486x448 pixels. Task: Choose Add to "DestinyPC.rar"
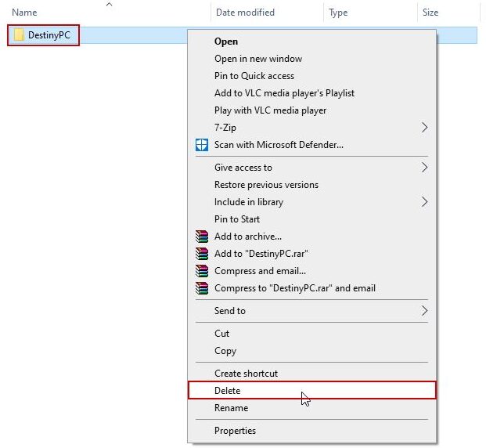click(x=311, y=254)
